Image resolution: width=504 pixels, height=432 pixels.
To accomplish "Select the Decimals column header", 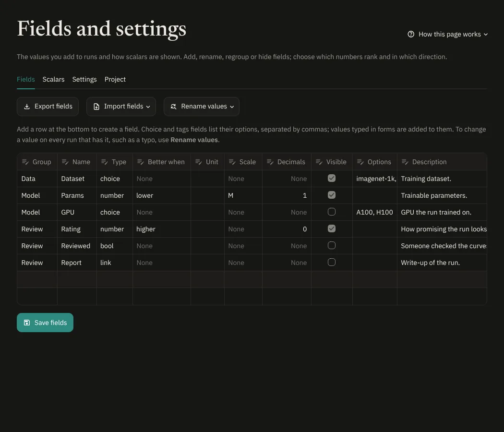I will pos(287,162).
